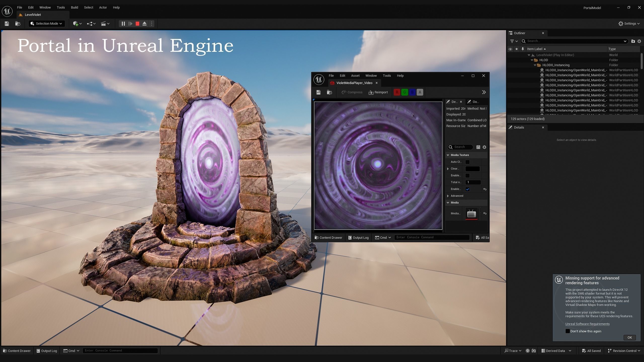644x362 pixels.
Task: Toggle blue channel B button
Action: pos(412,92)
